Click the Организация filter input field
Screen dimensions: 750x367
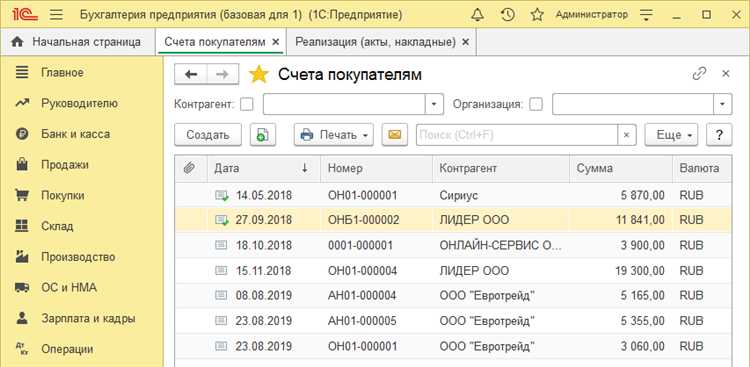point(633,104)
